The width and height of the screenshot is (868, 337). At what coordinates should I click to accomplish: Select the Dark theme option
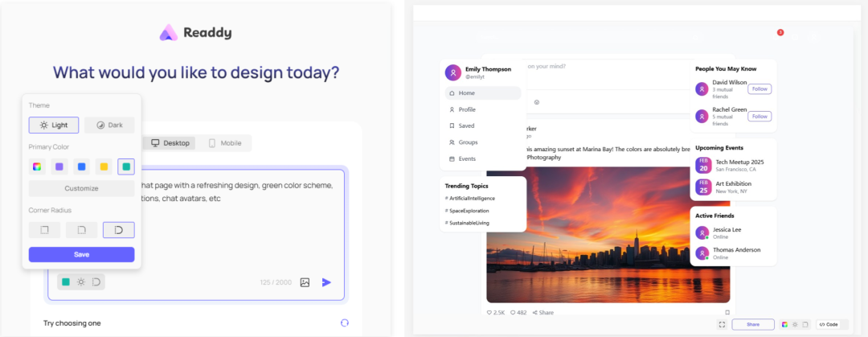tap(109, 125)
